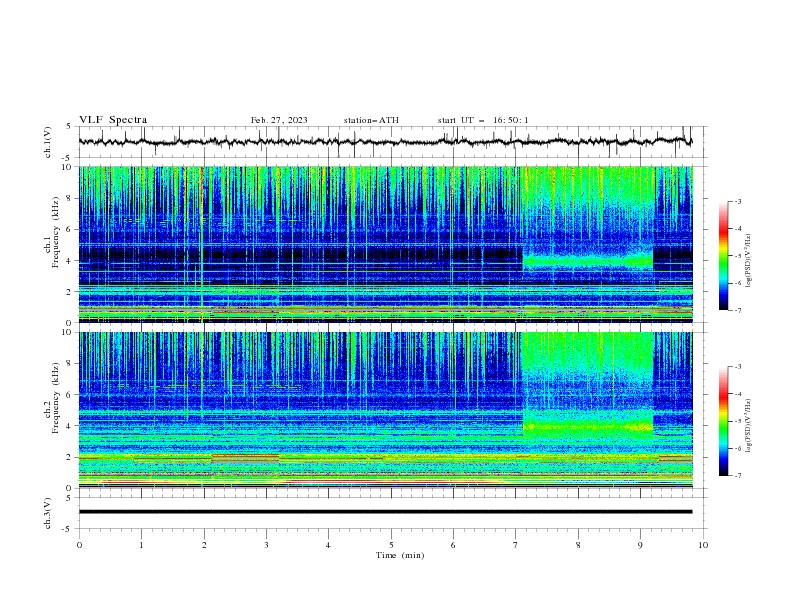The width and height of the screenshot is (792, 612).
Task: Click time axis tick label "9"
Action: pos(640,545)
